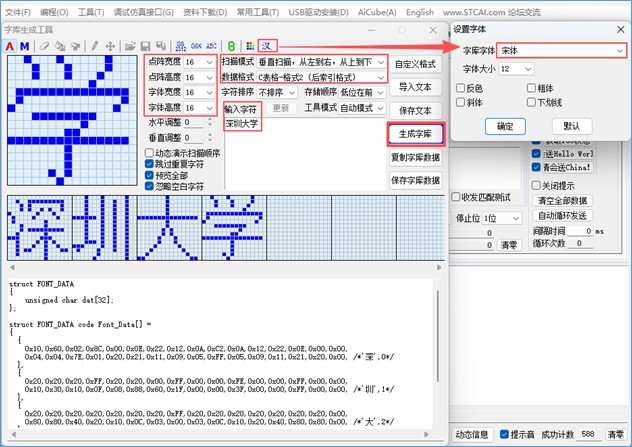Viewport: 632px width, 447px height.
Task: Click the 输入字符 text field with 深圳大学
Action: 241,125
